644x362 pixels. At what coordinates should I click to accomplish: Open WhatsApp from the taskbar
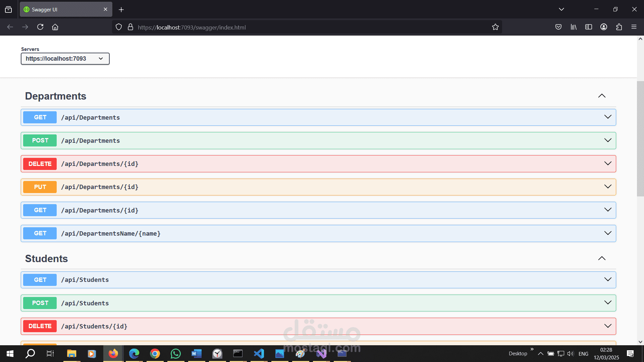click(175, 354)
